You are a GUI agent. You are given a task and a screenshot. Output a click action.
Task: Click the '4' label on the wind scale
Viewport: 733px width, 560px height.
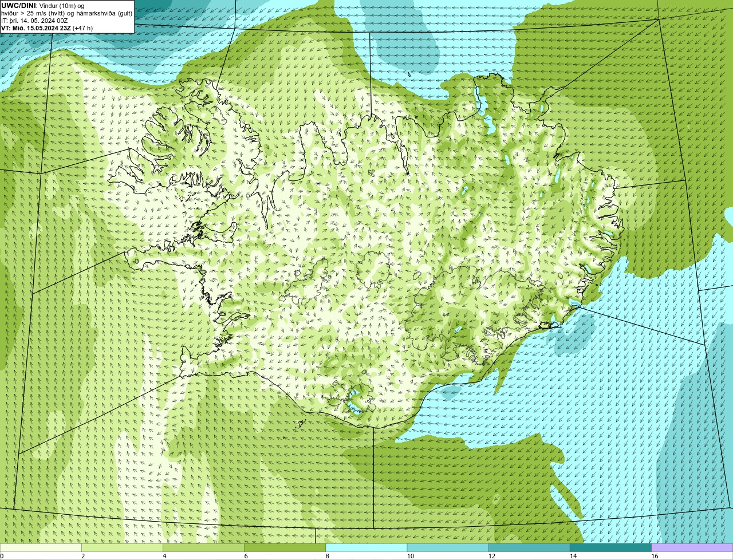164,556
